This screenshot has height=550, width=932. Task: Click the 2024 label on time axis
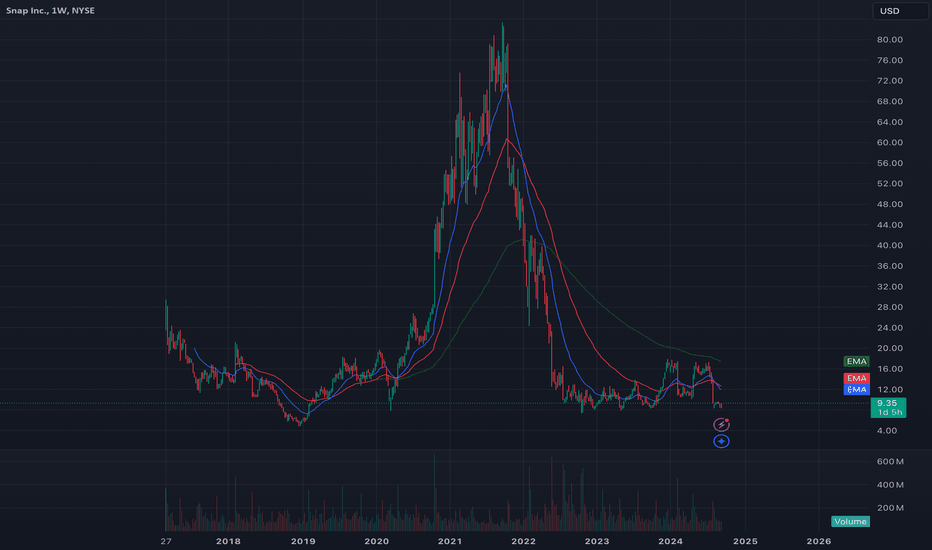click(x=670, y=541)
